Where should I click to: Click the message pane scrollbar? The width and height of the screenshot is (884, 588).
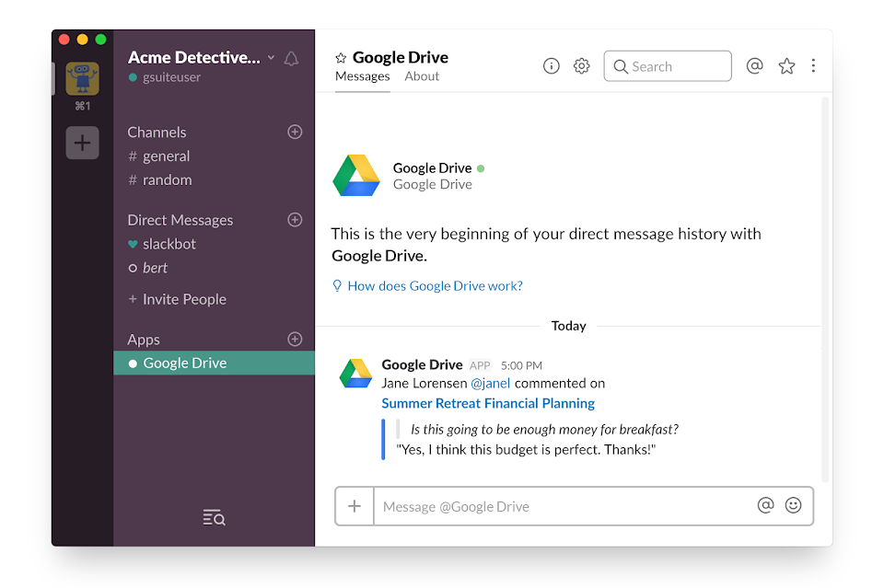825,290
